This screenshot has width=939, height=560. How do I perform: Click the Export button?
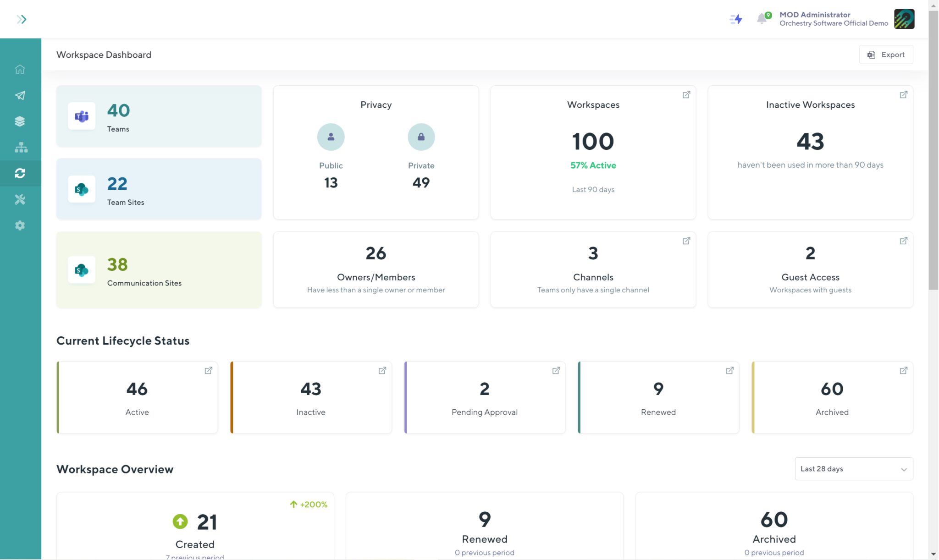point(886,55)
